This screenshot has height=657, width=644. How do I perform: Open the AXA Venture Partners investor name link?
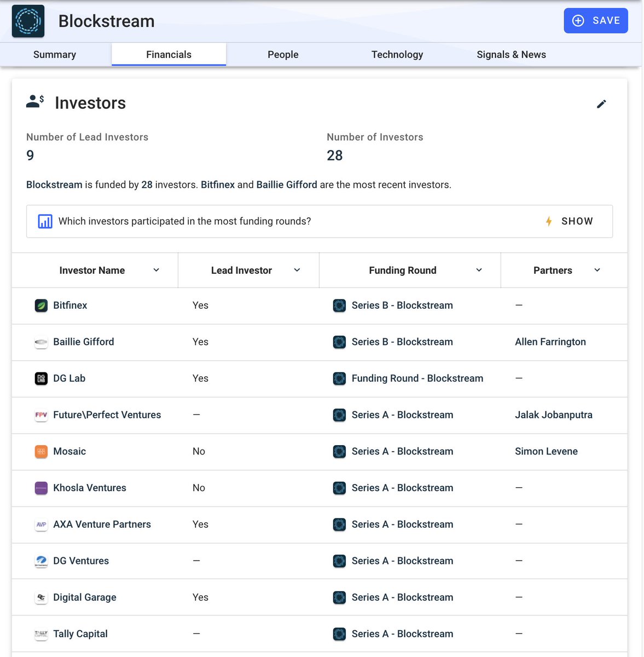point(102,525)
